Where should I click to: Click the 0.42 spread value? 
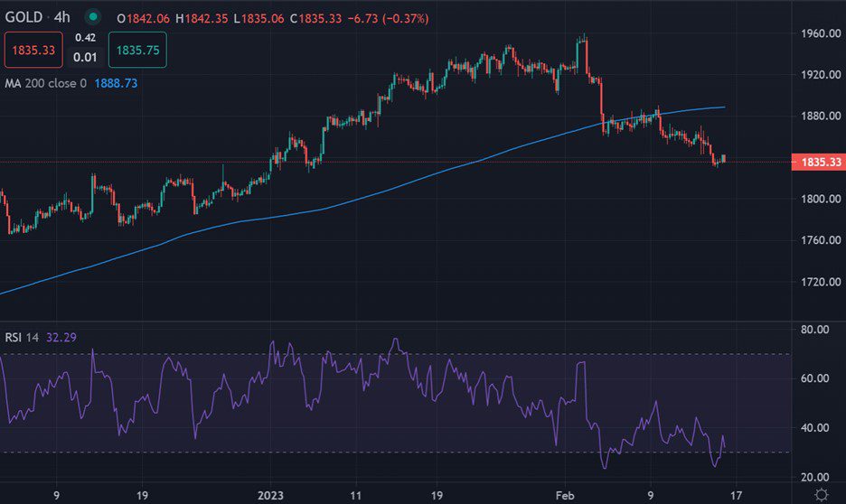coord(85,38)
